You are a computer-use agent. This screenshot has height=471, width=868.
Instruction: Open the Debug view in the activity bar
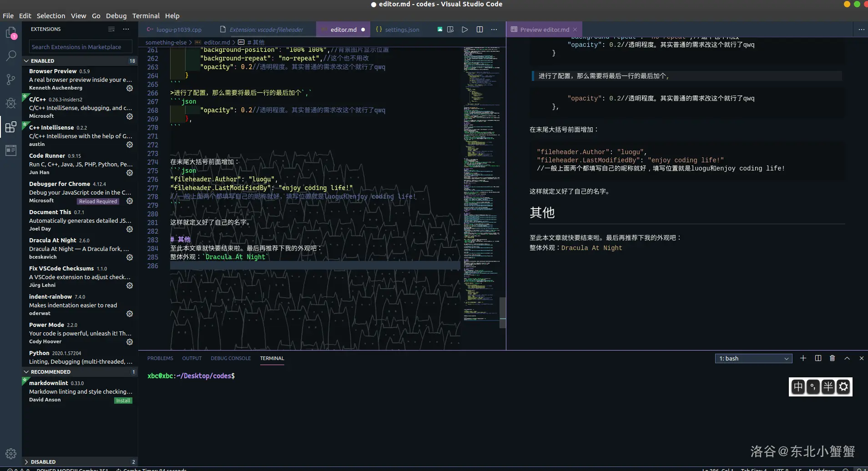(x=10, y=103)
